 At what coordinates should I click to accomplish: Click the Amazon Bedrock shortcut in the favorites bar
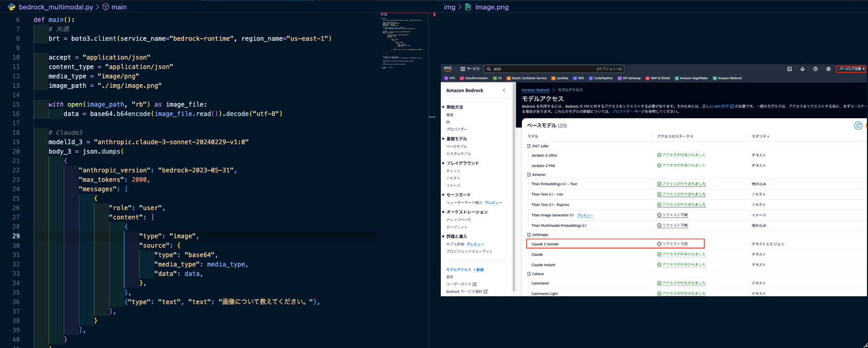(x=727, y=78)
